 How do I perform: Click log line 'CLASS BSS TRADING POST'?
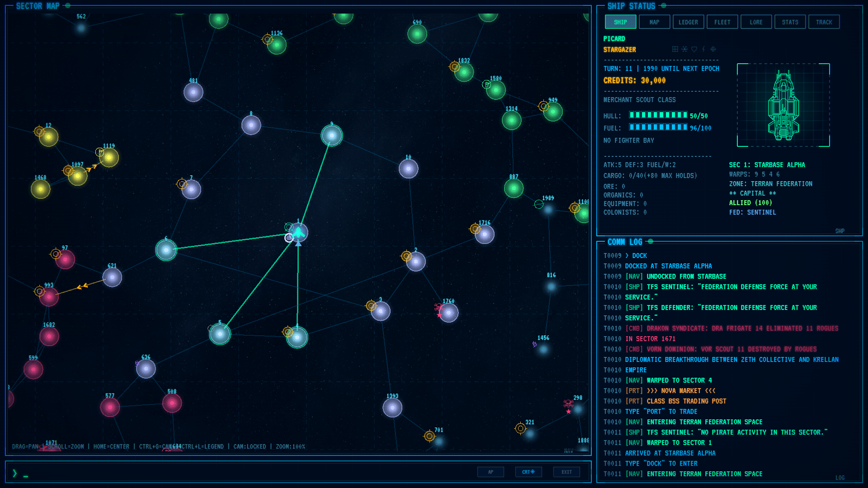coord(686,401)
